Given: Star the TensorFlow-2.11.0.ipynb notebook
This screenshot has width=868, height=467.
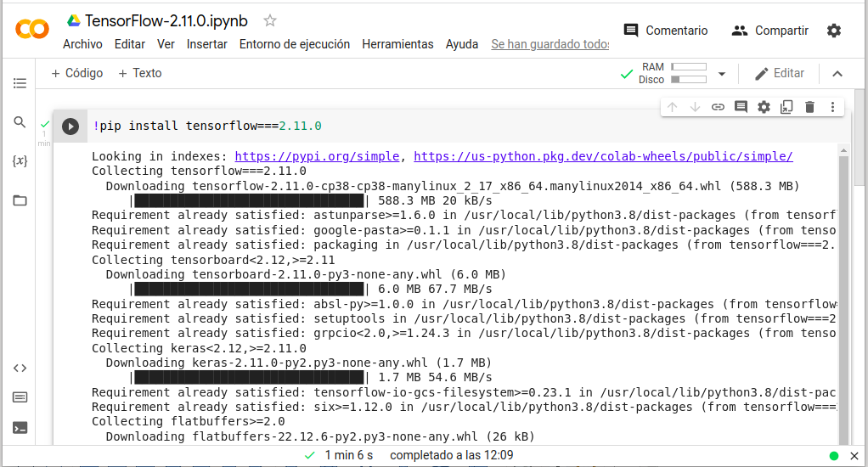Looking at the screenshot, I should 270,20.
